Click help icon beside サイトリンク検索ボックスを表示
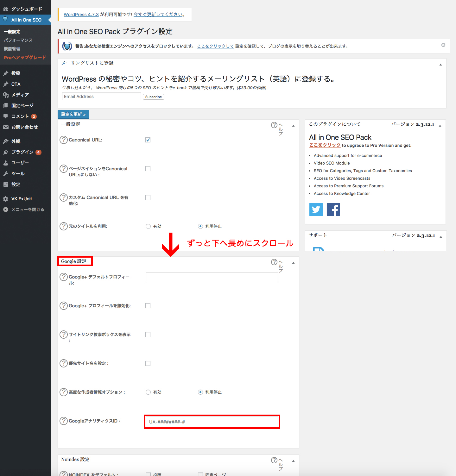 pyautogui.click(x=64, y=334)
